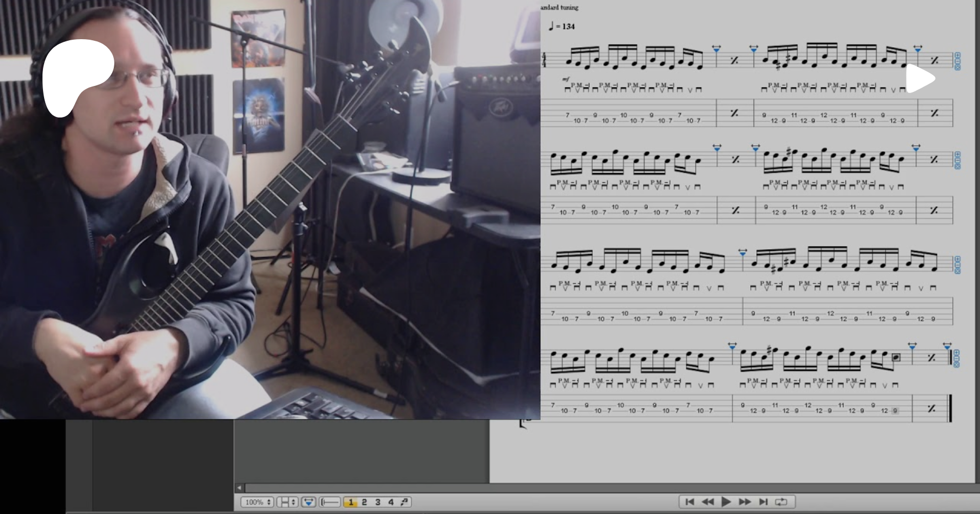Toggle multi-voice edit note icon
The image size is (980, 514).
click(405, 502)
